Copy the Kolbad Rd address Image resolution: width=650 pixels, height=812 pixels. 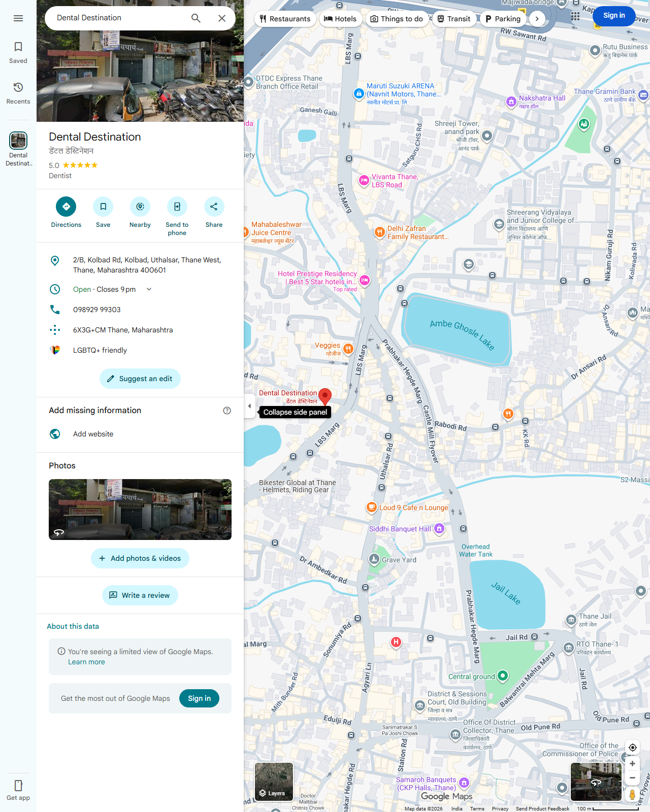coord(140,265)
